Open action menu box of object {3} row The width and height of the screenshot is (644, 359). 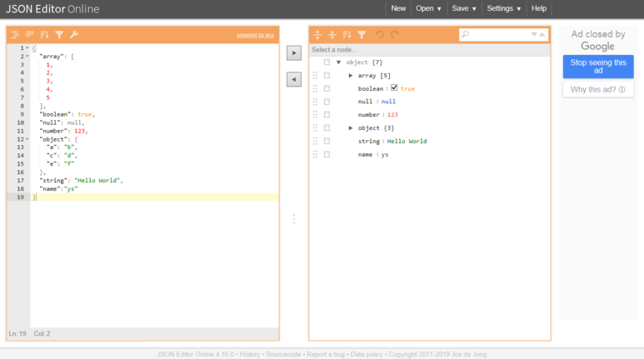point(327,127)
